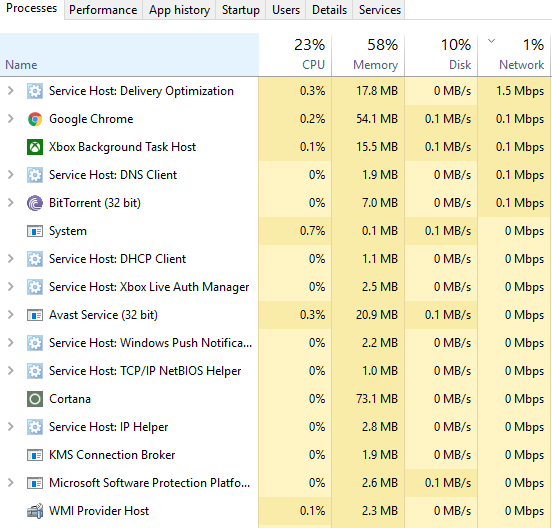Viewport: 552px width, 528px height.
Task: Open the Startup tab
Action: pos(241,10)
